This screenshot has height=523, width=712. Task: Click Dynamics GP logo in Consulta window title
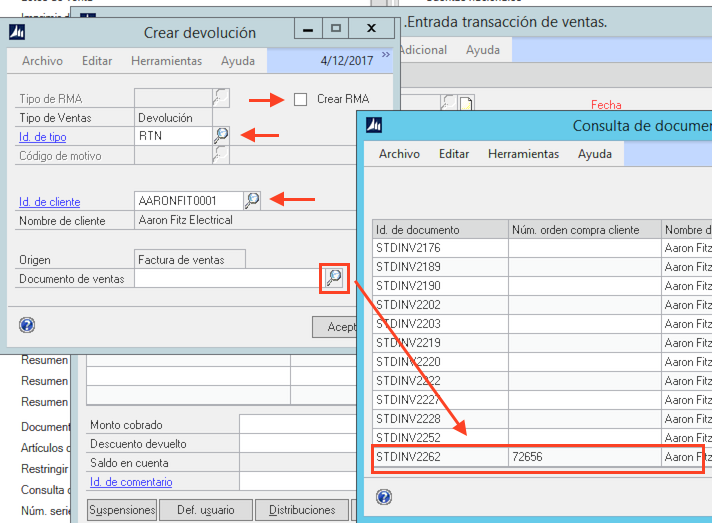tap(375, 125)
